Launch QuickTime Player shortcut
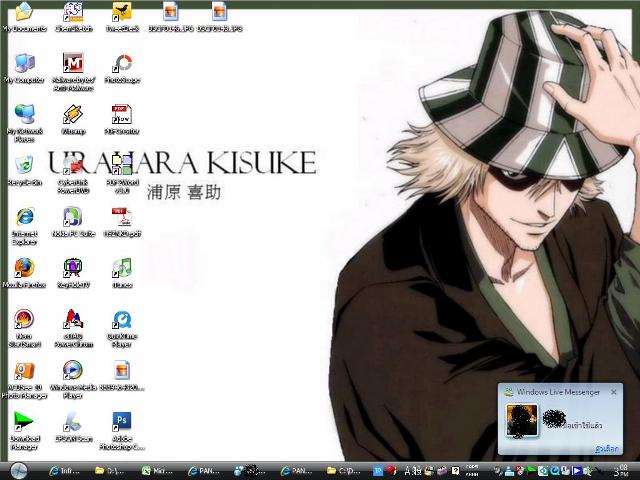The image size is (640, 480). 122,328
